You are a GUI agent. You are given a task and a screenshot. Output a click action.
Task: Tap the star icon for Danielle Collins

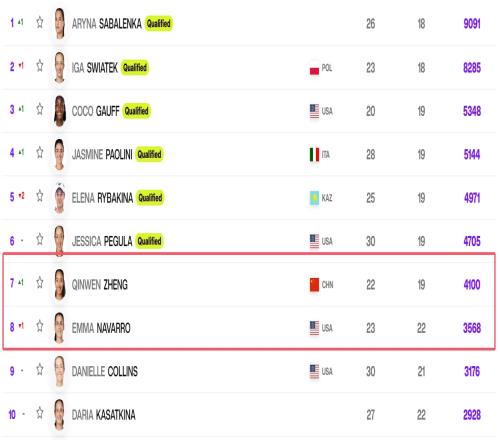click(40, 369)
